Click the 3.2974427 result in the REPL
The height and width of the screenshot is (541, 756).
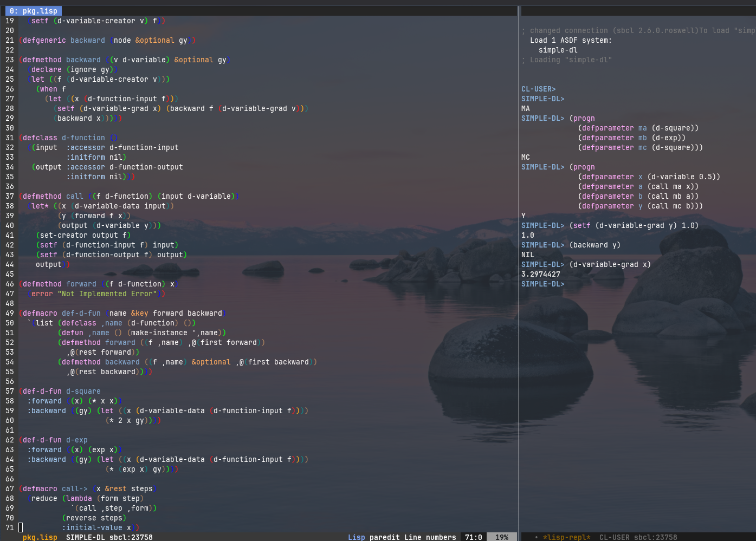pos(540,275)
